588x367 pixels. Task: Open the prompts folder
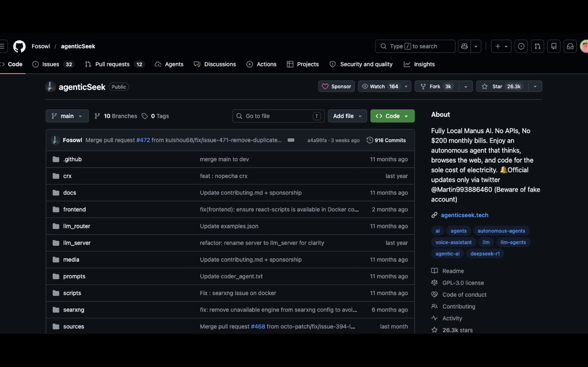[74, 276]
